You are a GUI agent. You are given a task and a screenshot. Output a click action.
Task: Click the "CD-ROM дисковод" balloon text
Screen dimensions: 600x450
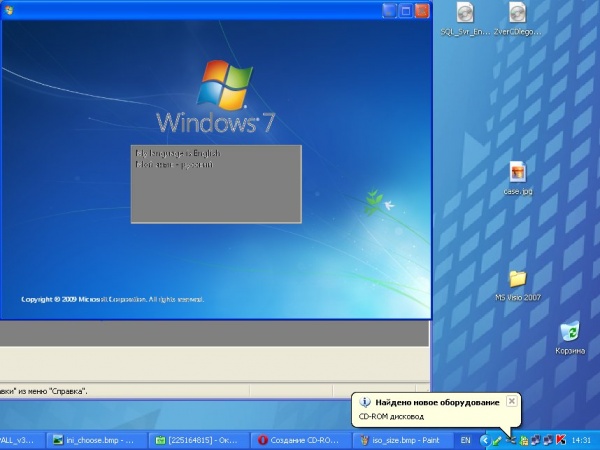391,416
